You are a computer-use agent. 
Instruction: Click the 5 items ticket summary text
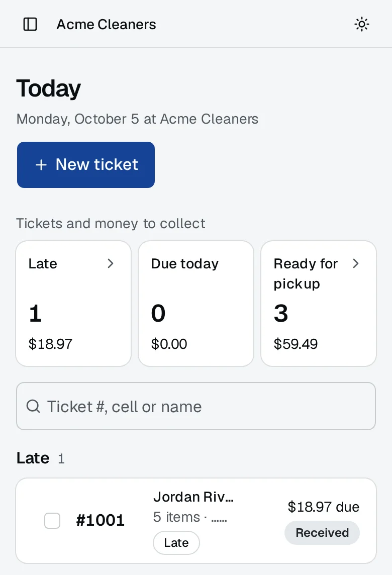point(176,517)
